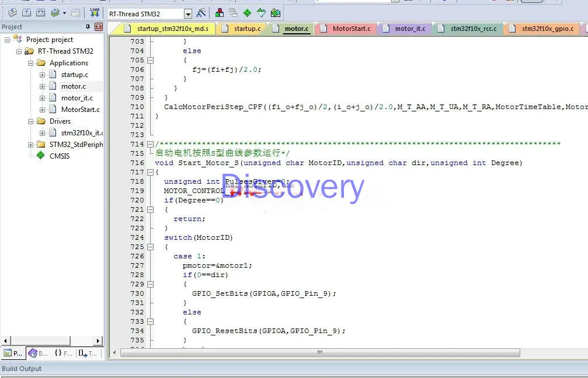
Task: Collapse switch block at line 725
Action: [151, 247]
